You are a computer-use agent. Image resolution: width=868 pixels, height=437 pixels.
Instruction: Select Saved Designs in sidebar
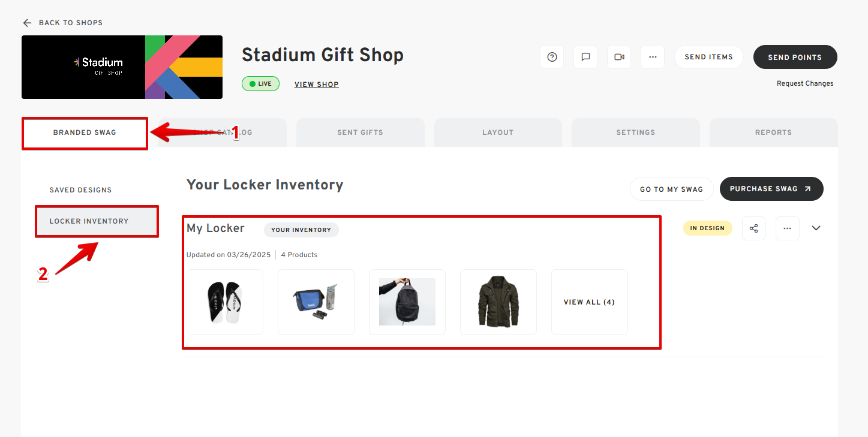(80, 190)
